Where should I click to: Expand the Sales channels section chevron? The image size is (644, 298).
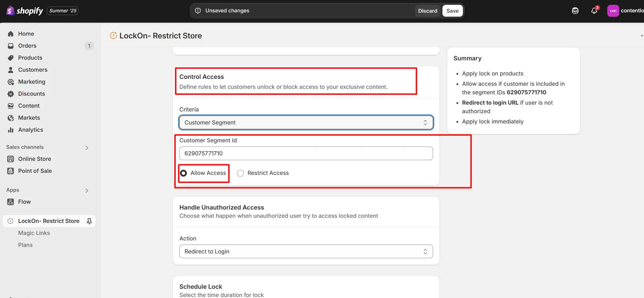87,147
